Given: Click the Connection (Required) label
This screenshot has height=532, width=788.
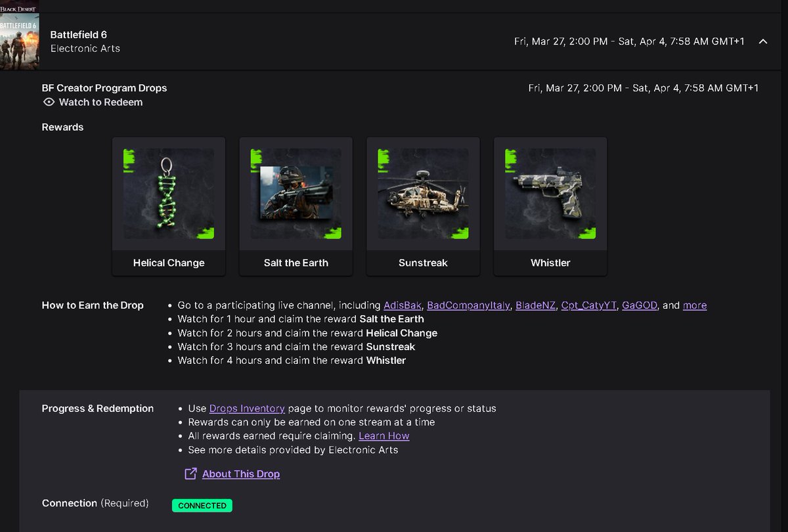Looking at the screenshot, I should pyautogui.click(x=95, y=503).
